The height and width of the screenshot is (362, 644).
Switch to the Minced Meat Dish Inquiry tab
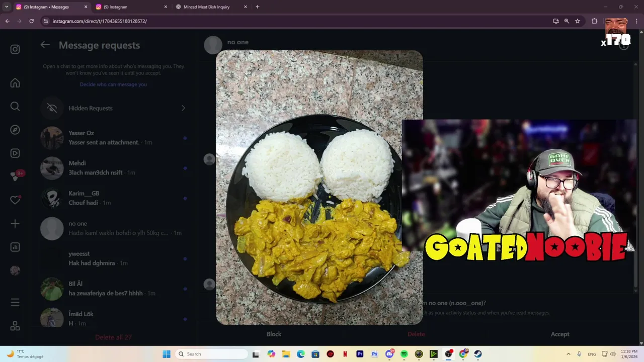pos(211,7)
